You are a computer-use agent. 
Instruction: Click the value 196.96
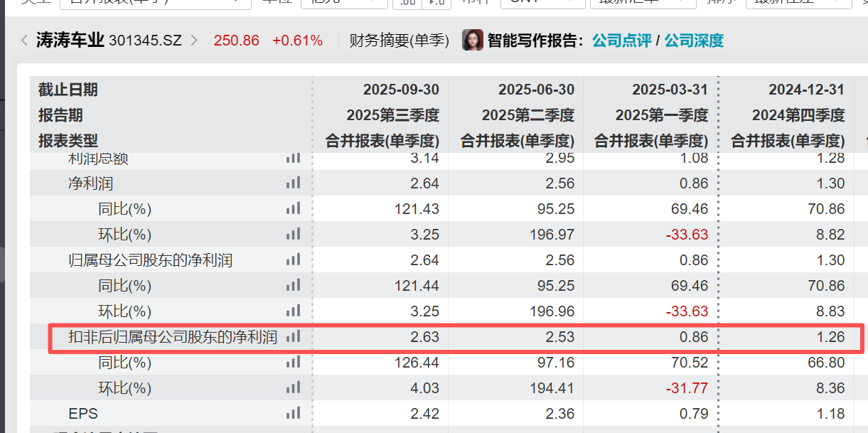click(x=552, y=311)
